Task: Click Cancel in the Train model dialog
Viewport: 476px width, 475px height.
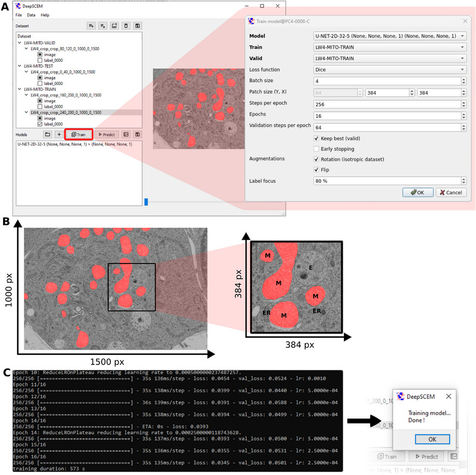Action: [450, 193]
